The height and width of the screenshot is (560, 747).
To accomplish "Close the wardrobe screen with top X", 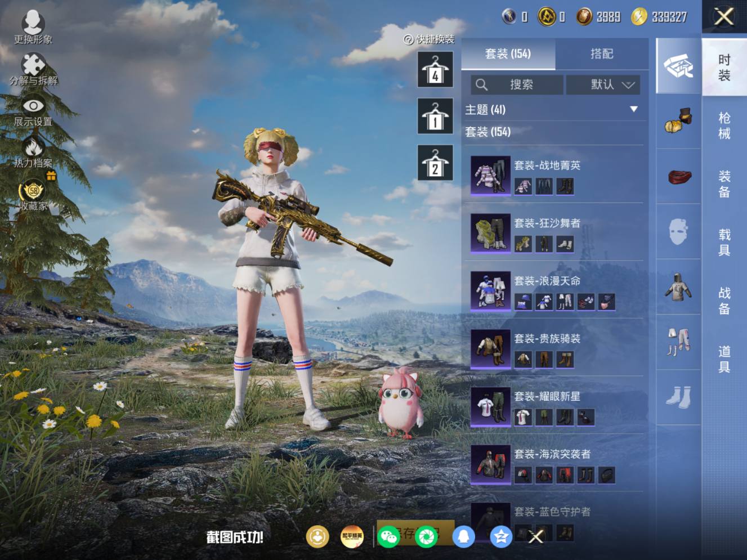I will click(724, 16).
